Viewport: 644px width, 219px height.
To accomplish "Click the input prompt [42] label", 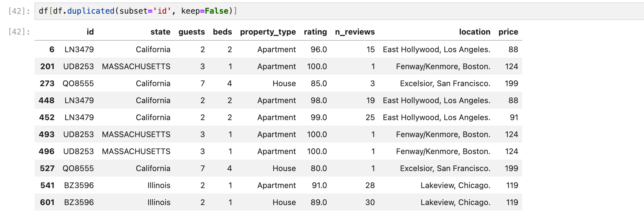I will [19, 11].
